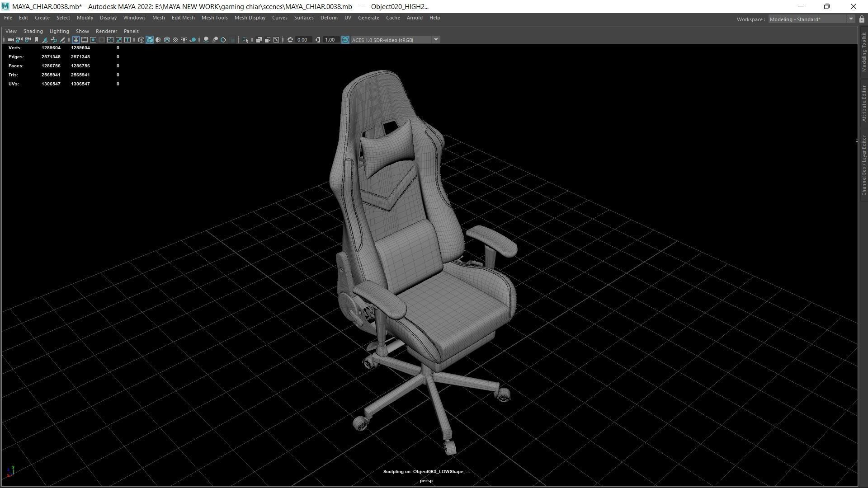Open the panel Show menu
The height and width of the screenshot is (488, 868).
(x=82, y=31)
